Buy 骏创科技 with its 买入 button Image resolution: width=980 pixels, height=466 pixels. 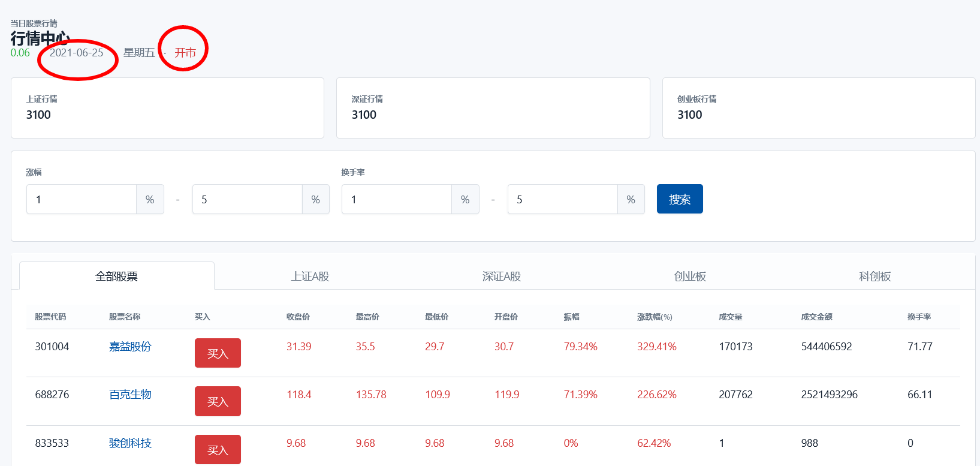click(x=218, y=450)
